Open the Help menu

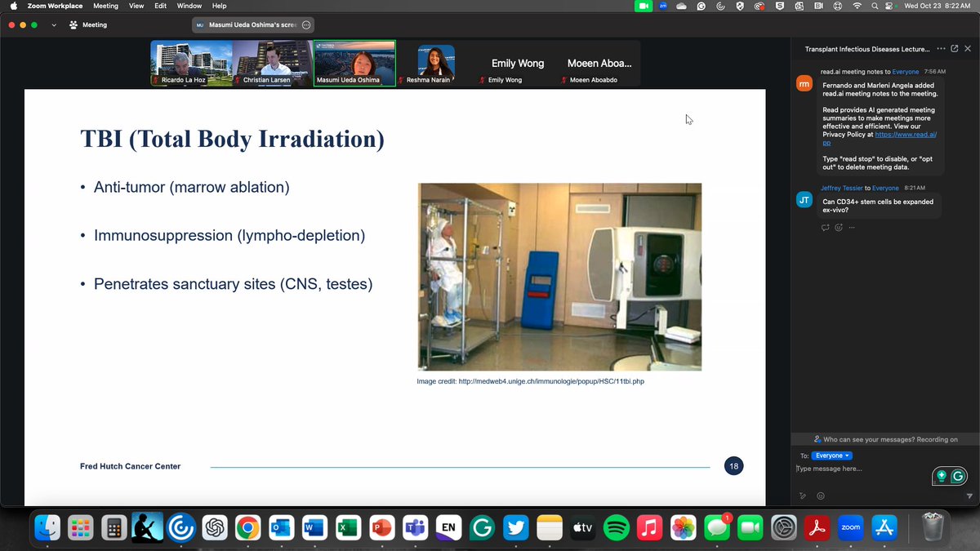219,6
